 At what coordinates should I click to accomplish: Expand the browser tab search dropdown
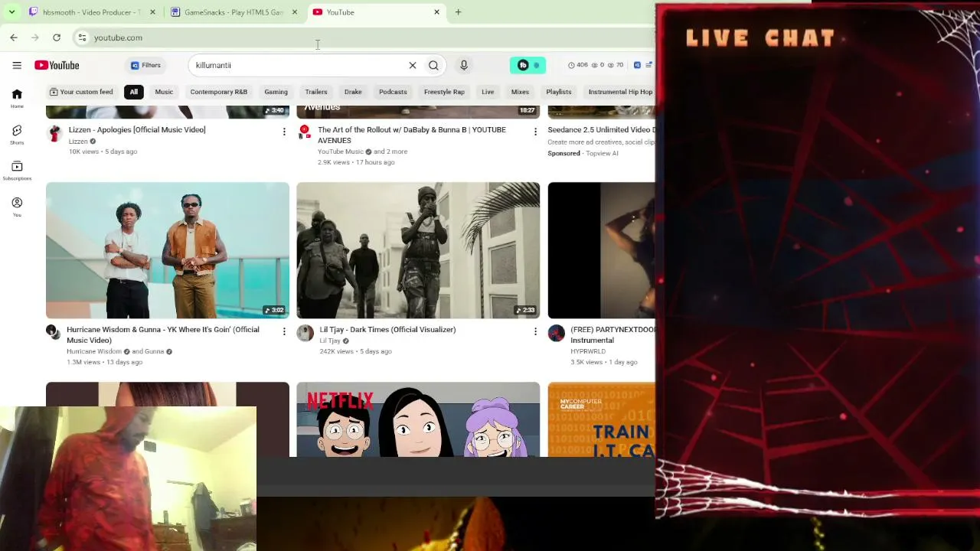point(11,12)
